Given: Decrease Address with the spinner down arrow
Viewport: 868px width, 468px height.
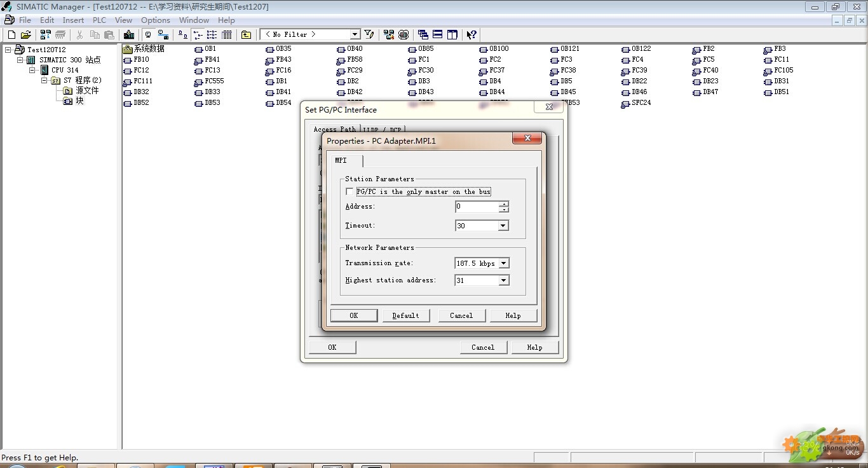Looking at the screenshot, I should coord(504,210).
